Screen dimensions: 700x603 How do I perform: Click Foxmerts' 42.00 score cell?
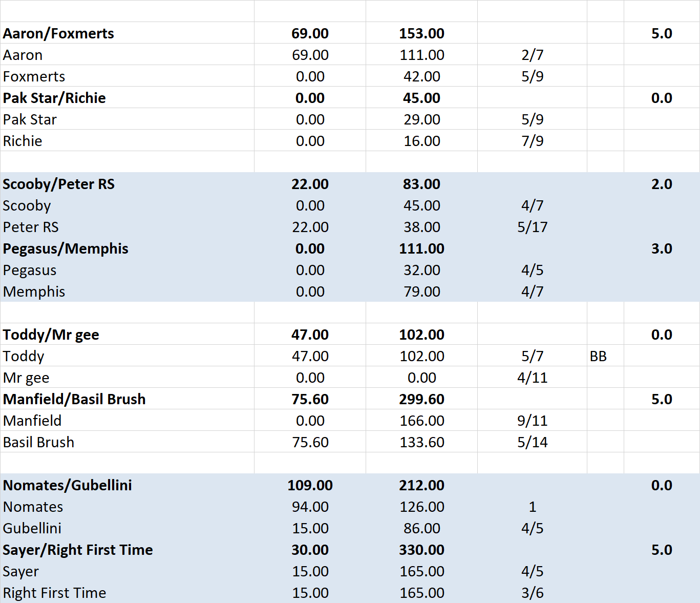[421, 76]
